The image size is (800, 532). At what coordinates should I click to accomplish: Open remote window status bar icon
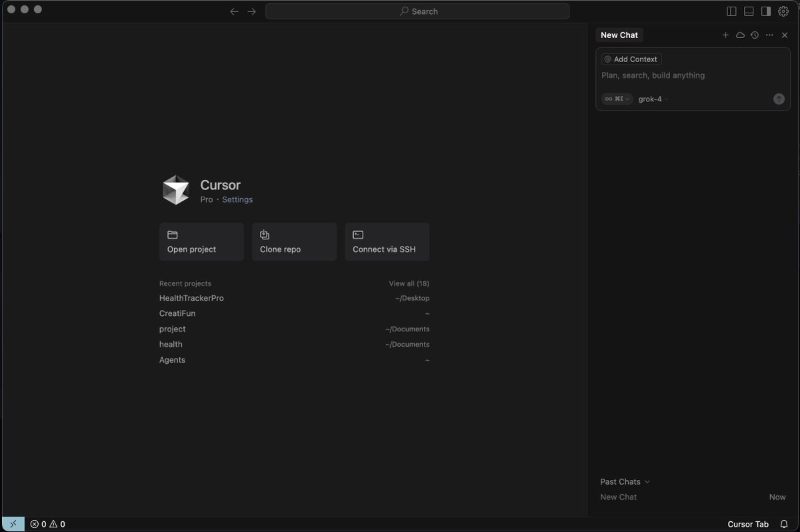pos(13,524)
